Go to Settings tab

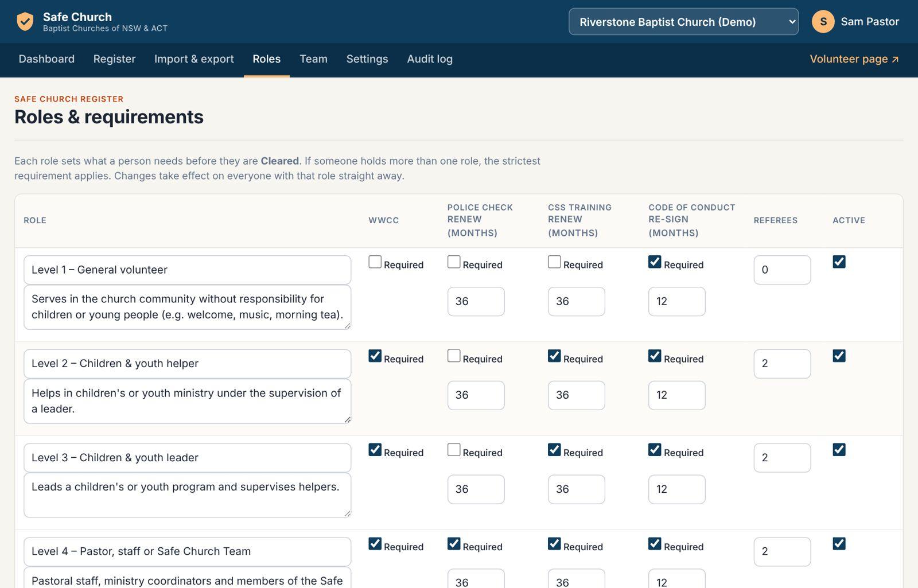[x=367, y=59]
